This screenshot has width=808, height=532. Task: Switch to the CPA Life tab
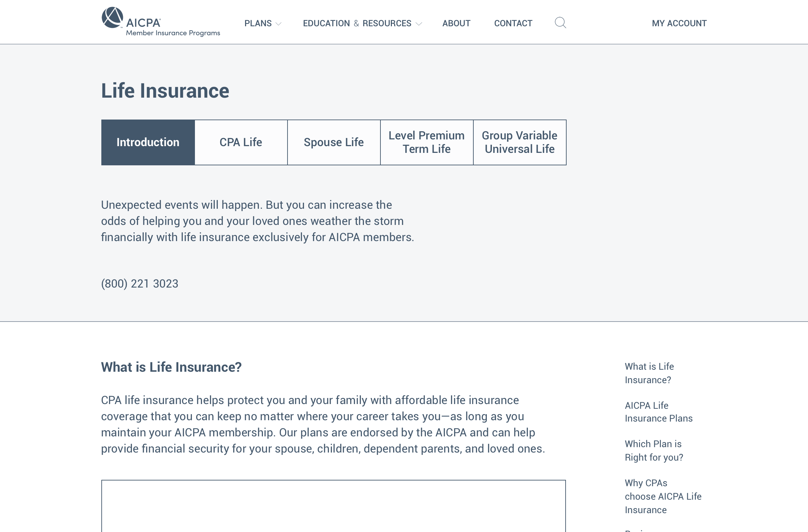point(241,142)
